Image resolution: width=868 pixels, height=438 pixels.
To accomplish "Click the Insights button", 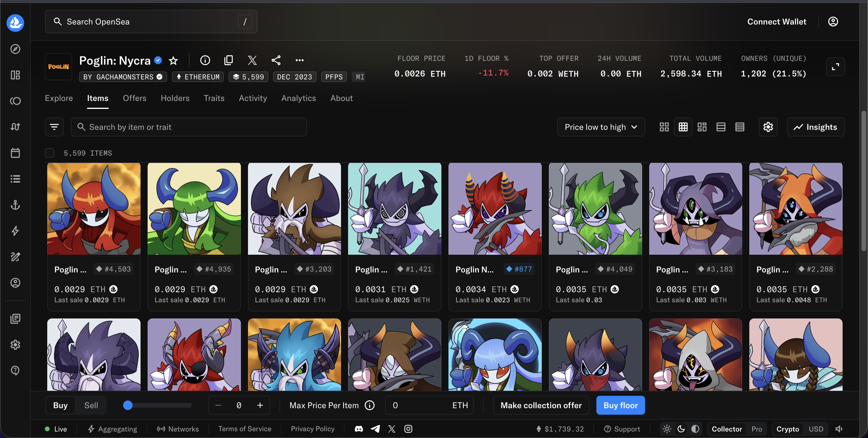I will click(x=815, y=127).
